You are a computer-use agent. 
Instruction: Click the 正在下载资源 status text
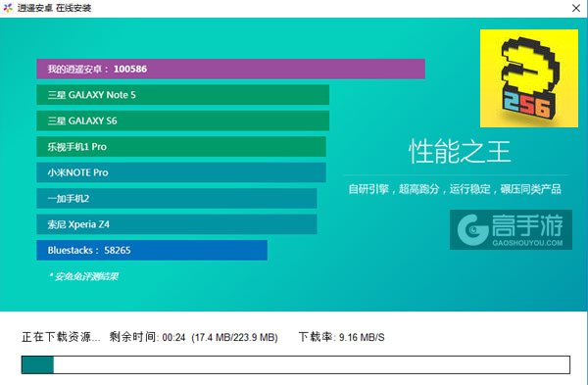pos(61,337)
